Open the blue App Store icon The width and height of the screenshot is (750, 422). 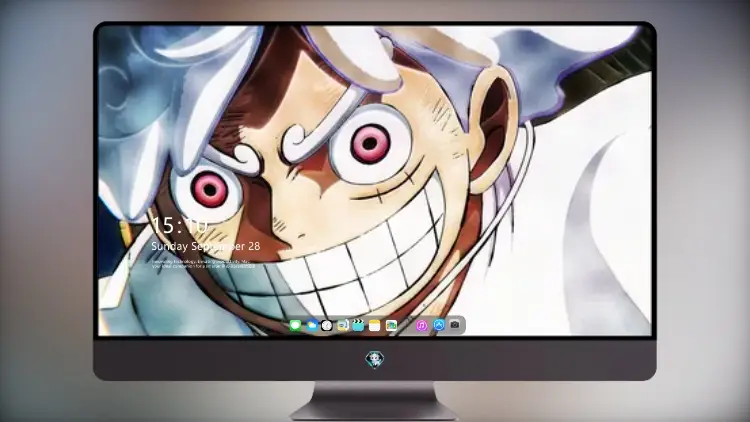439,325
